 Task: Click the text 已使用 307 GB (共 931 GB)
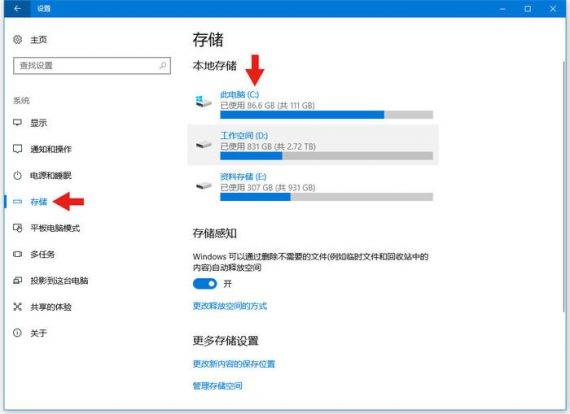(268, 187)
